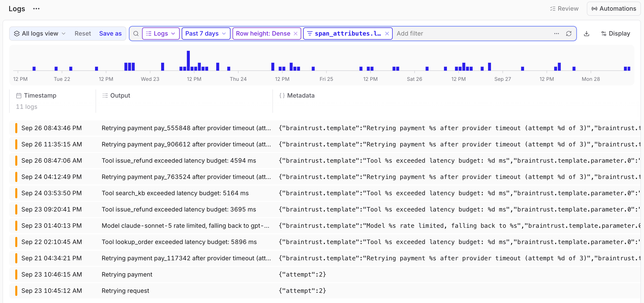
Task: Click the search magnifier icon
Action: click(x=136, y=34)
